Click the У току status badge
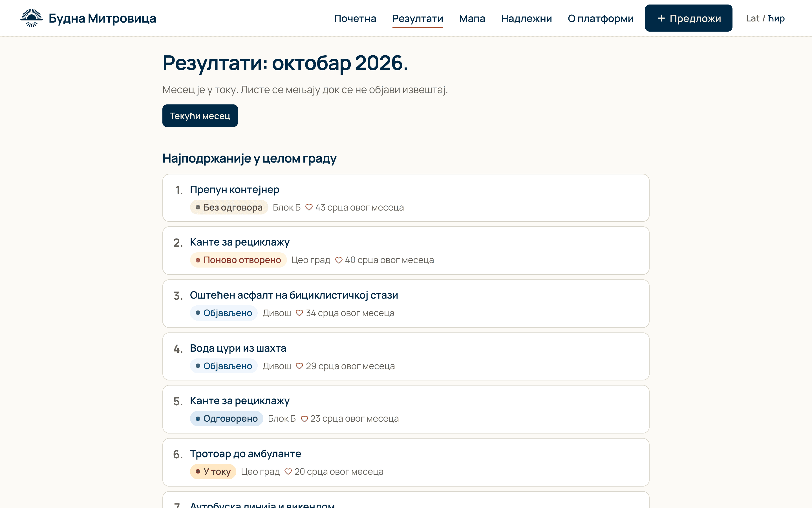 pyautogui.click(x=213, y=472)
